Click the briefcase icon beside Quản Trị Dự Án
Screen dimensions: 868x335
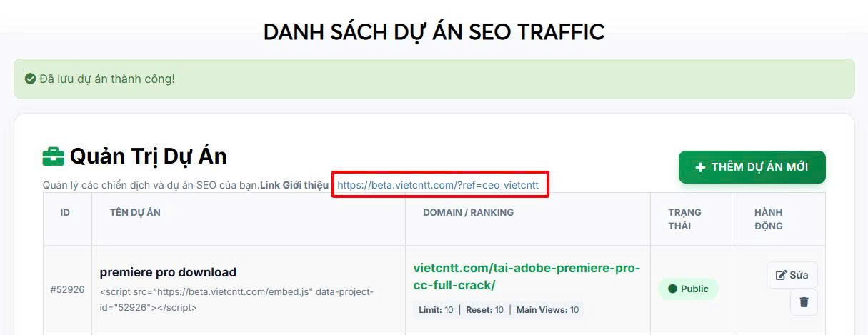(x=54, y=156)
